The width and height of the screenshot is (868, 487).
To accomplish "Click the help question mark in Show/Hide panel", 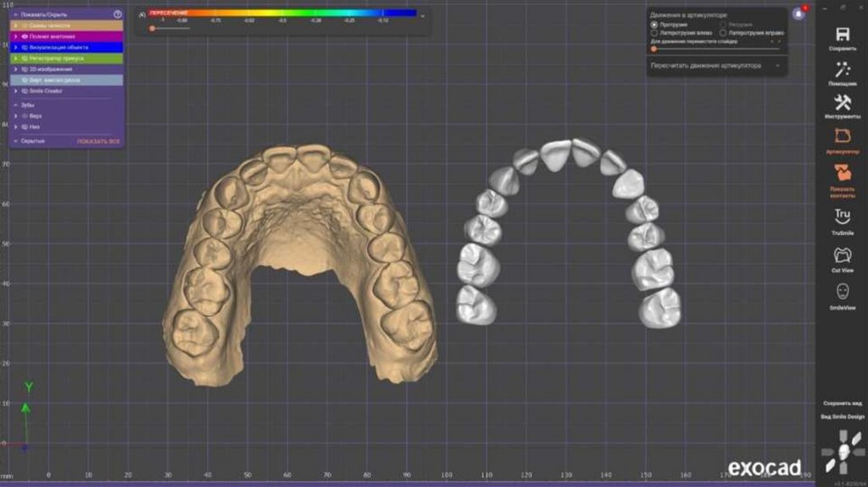I will coord(117,14).
